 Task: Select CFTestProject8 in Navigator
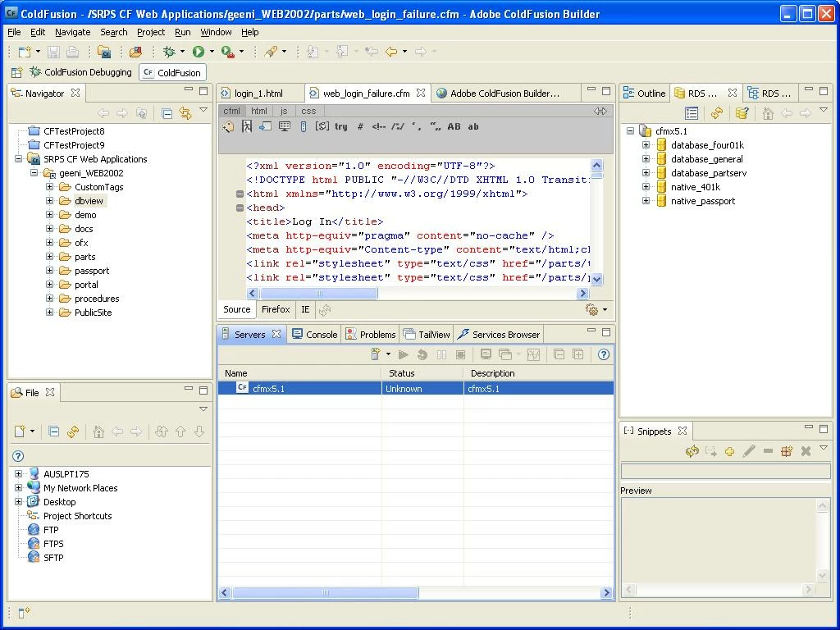coord(74,131)
